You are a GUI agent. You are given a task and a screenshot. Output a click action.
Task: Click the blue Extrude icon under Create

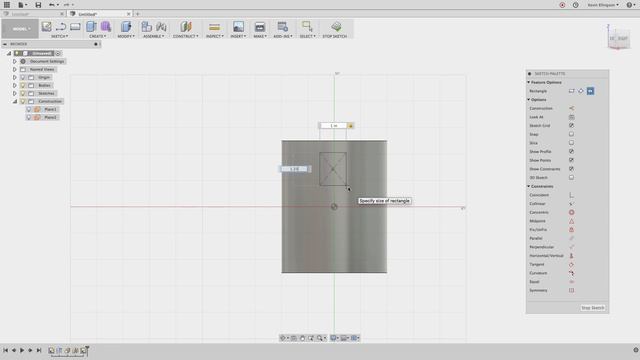point(91,27)
